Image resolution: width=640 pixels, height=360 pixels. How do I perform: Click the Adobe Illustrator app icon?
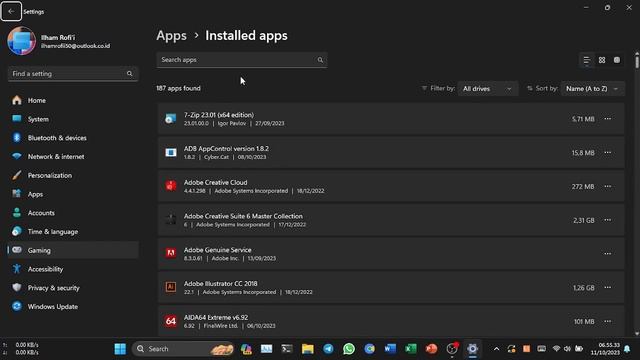click(x=171, y=287)
